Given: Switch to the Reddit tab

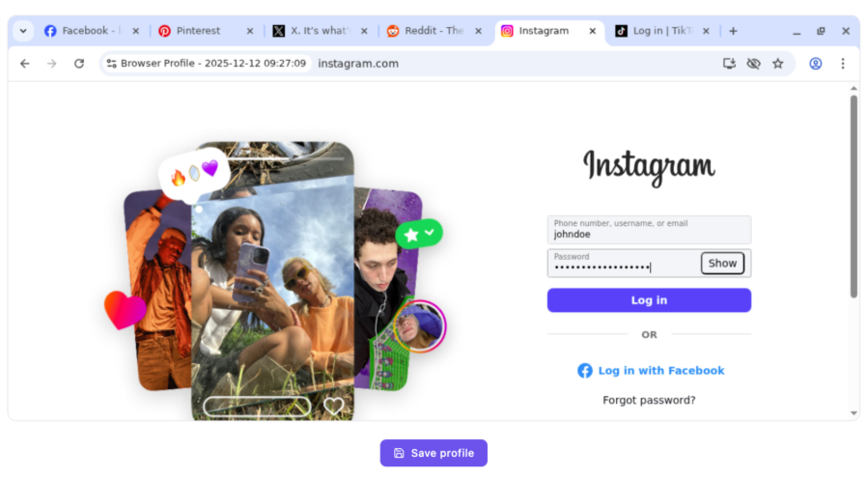Looking at the screenshot, I should [434, 31].
